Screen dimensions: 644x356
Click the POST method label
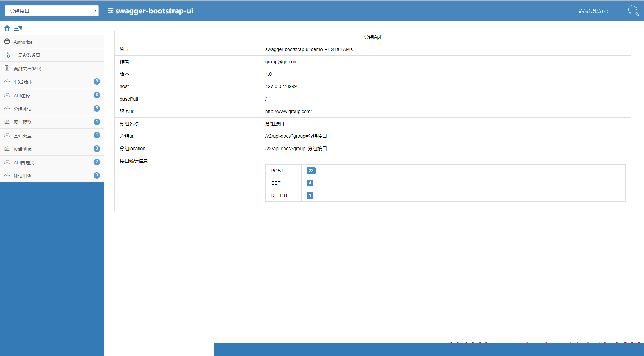[277, 171]
